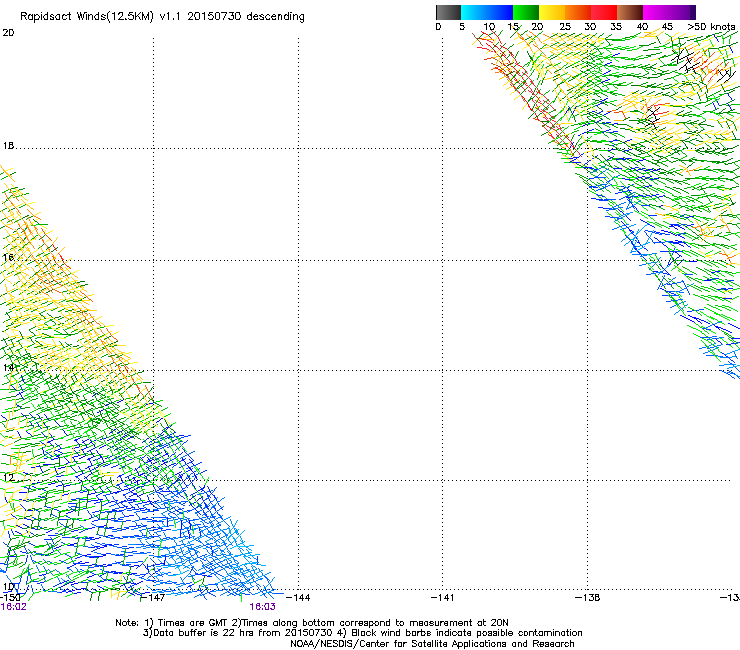The image size is (740, 650).
Task: Click the '35' color scale label
Action: 616,27
